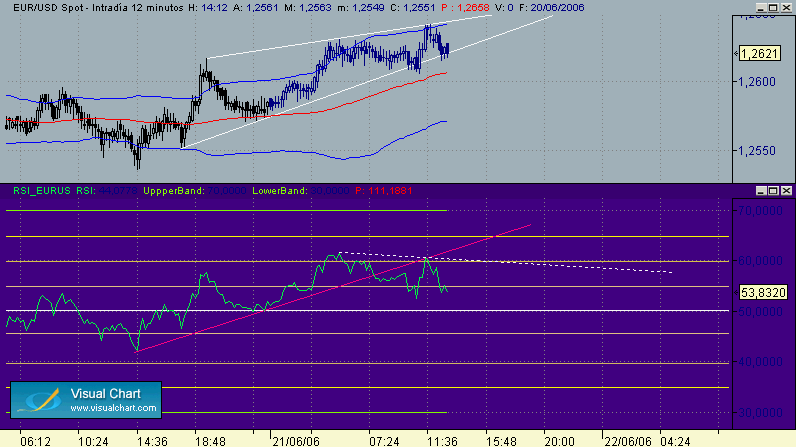The image size is (796, 447).
Task: Click the 14:36 time axis label
Action: click(x=152, y=441)
